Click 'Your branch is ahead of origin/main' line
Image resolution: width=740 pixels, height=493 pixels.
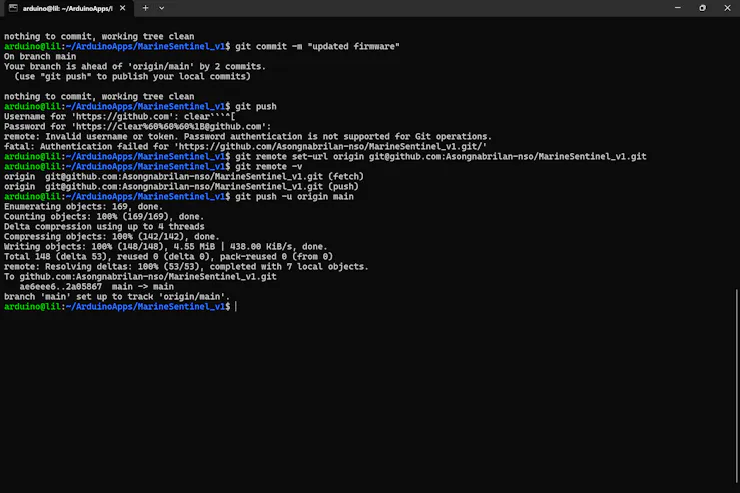pyautogui.click(x=135, y=67)
